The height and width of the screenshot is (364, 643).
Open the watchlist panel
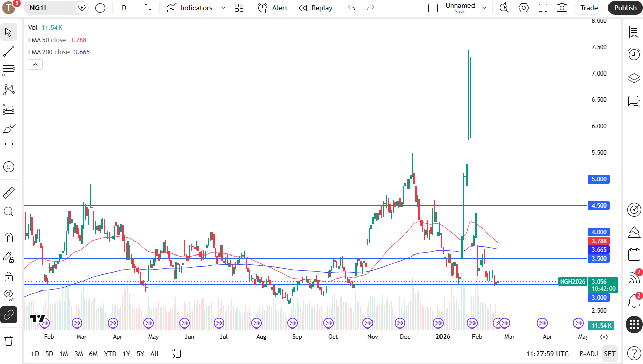(634, 32)
